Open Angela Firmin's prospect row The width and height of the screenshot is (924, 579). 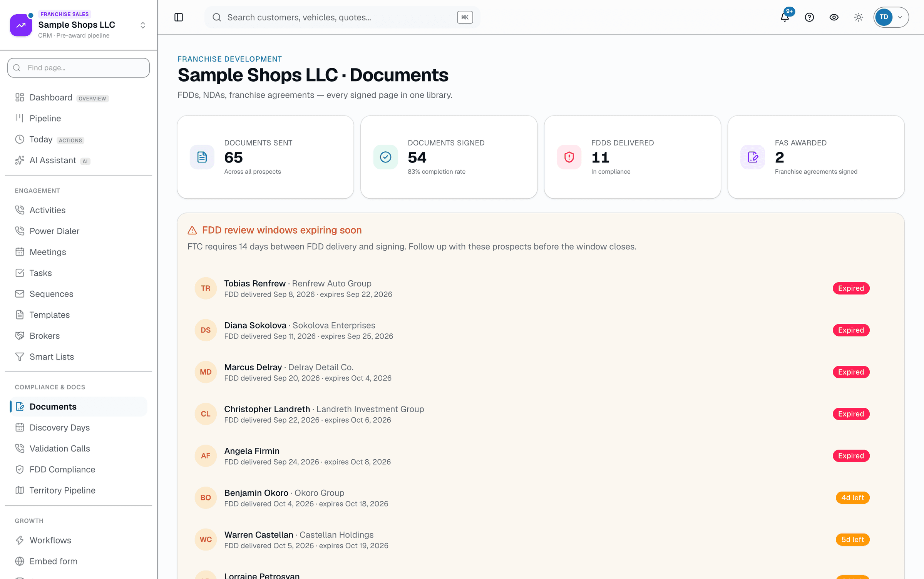click(x=541, y=456)
